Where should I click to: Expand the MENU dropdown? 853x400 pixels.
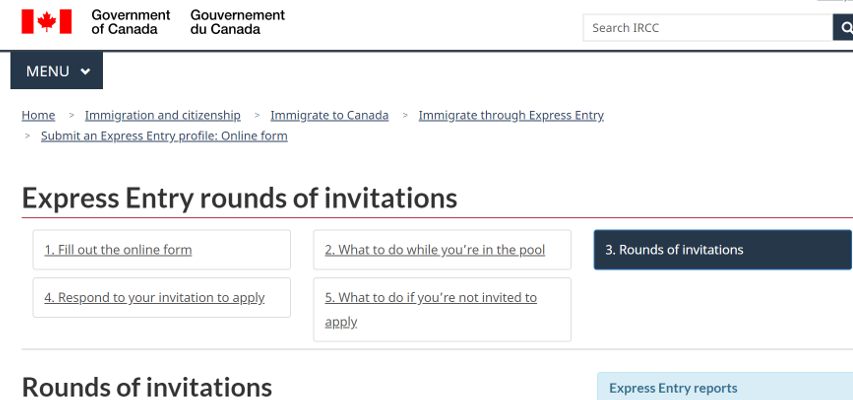click(x=57, y=71)
